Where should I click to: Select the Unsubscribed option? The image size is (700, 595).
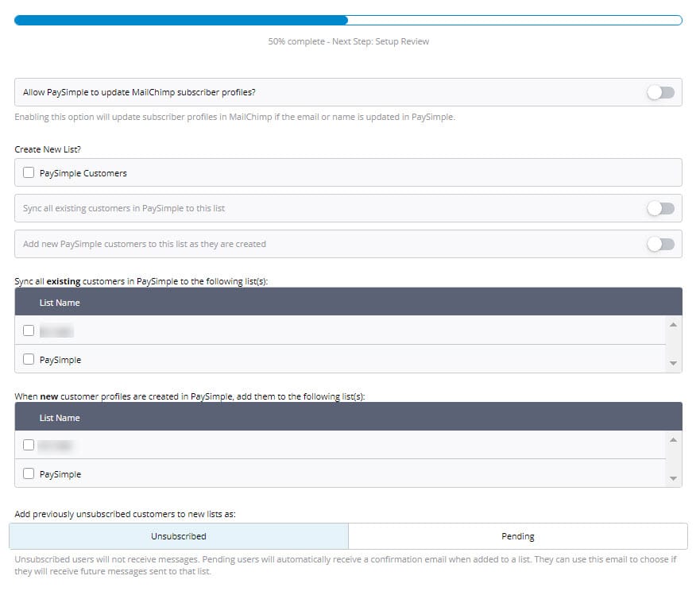(x=179, y=536)
